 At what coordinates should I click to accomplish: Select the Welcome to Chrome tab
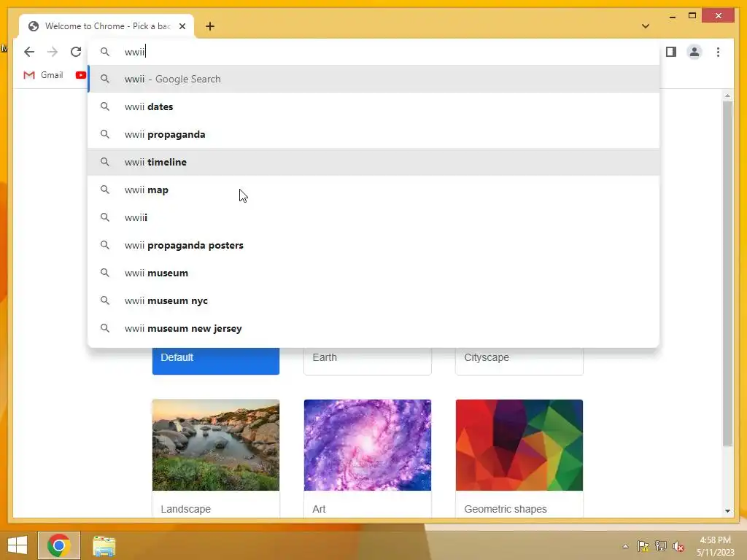(107, 26)
